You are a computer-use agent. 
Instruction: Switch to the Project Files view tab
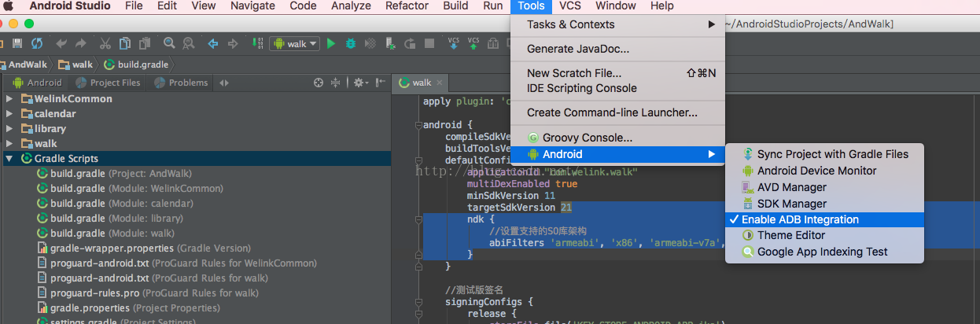(x=107, y=83)
